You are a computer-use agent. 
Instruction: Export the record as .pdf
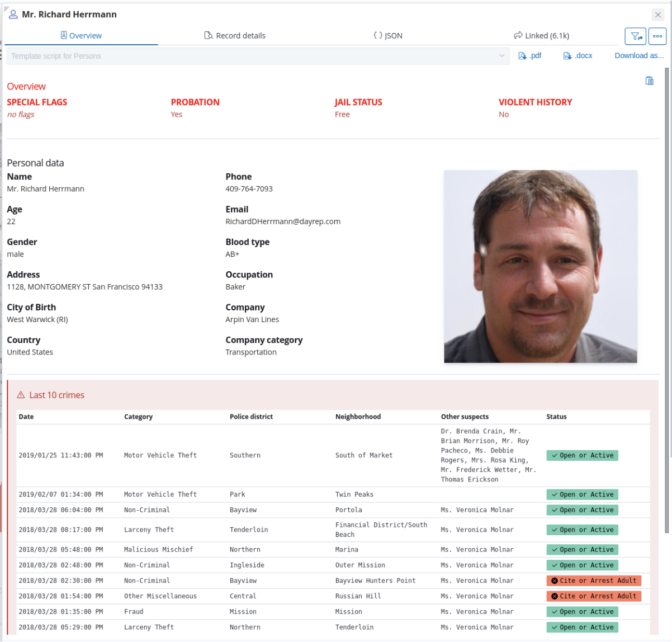click(x=530, y=56)
